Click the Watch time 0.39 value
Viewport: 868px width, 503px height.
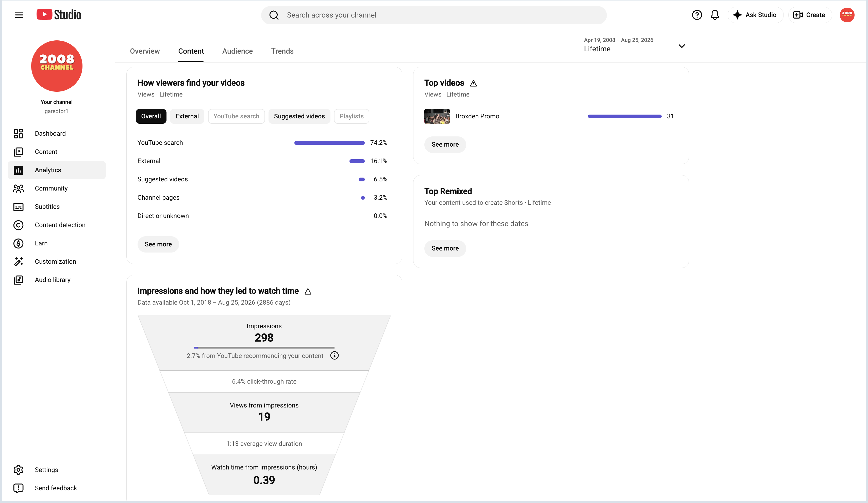(x=264, y=480)
